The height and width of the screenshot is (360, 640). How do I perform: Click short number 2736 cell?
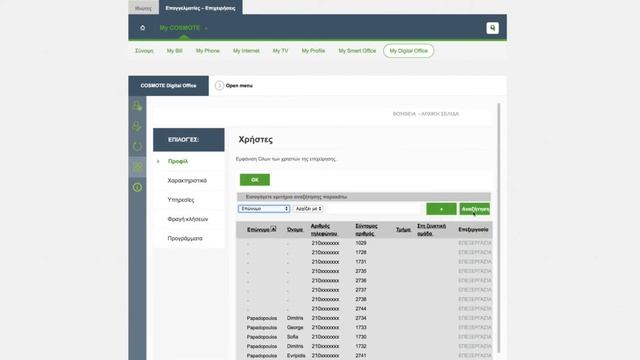pyautogui.click(x=361, y=280)
